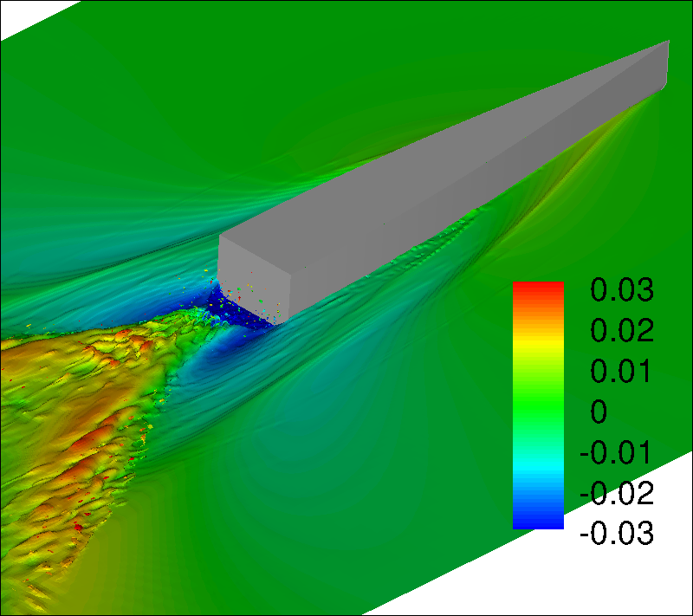The width and height of the screenshot is (693, 616).
Task: Click the legend value 0.01
Action: pos(620,371)
